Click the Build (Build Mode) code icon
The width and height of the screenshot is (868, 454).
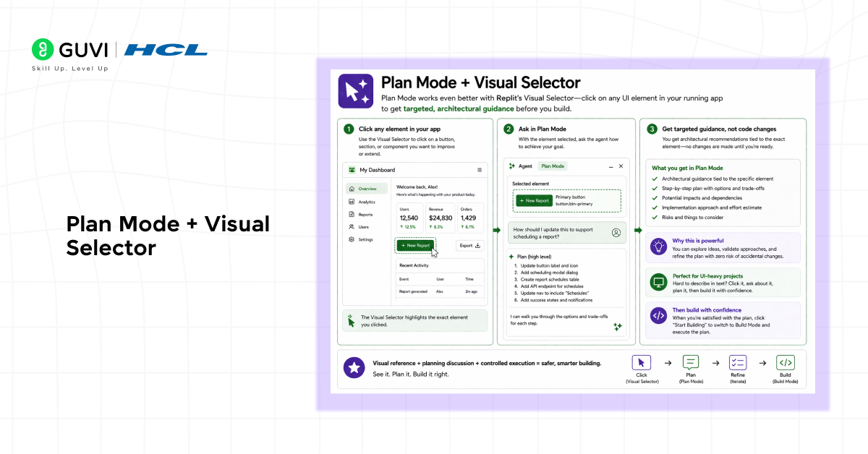click(x=785, y=363)
